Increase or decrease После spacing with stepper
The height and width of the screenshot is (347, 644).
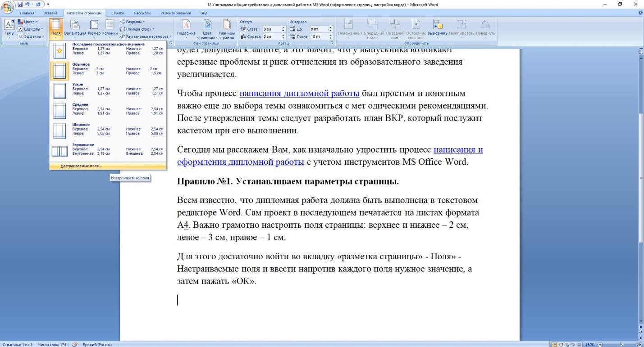coord(331,36)
